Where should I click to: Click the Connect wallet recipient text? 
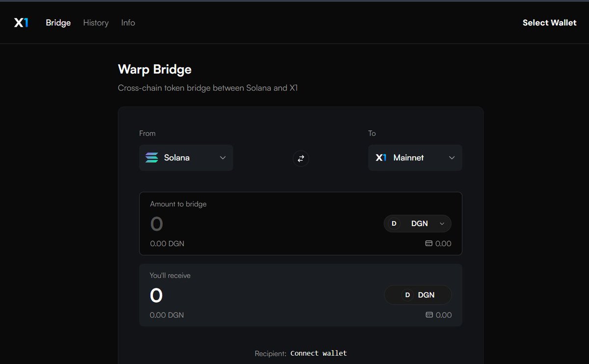319,353
